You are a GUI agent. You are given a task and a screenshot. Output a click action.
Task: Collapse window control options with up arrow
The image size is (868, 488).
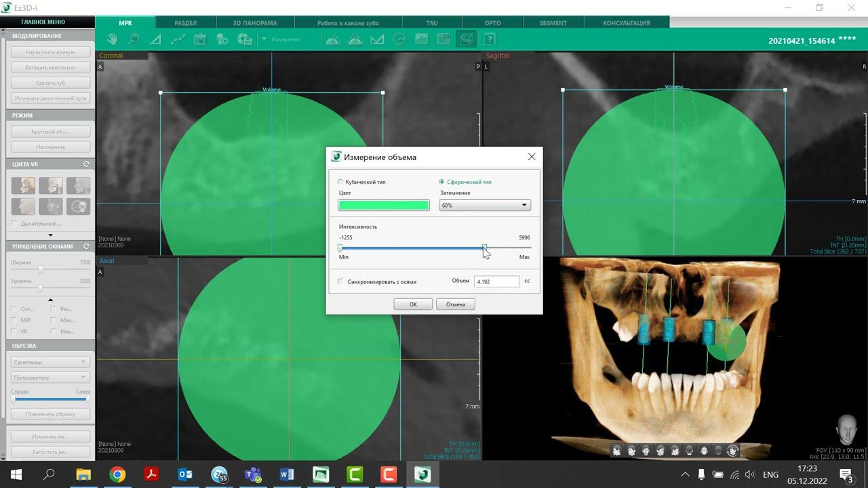click(x=50, y=300)
